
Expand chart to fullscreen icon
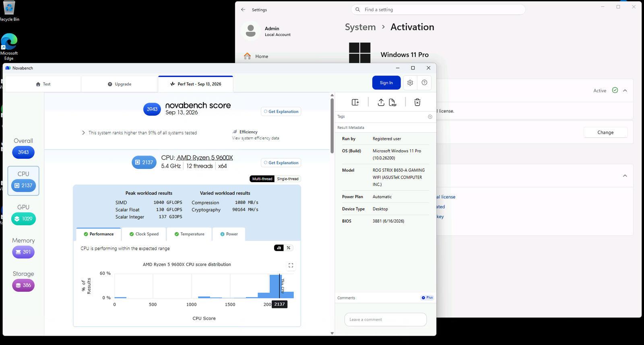[x=291, y=265]
